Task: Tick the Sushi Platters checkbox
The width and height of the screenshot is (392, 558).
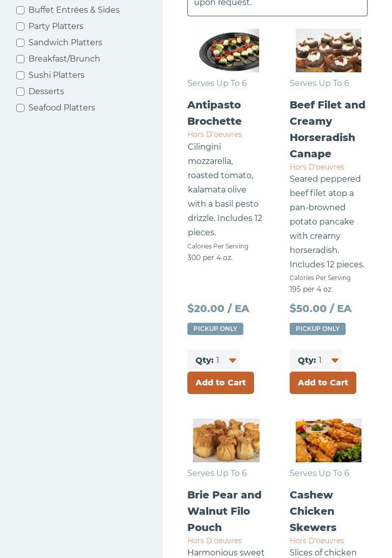Action: coord(20,75)
